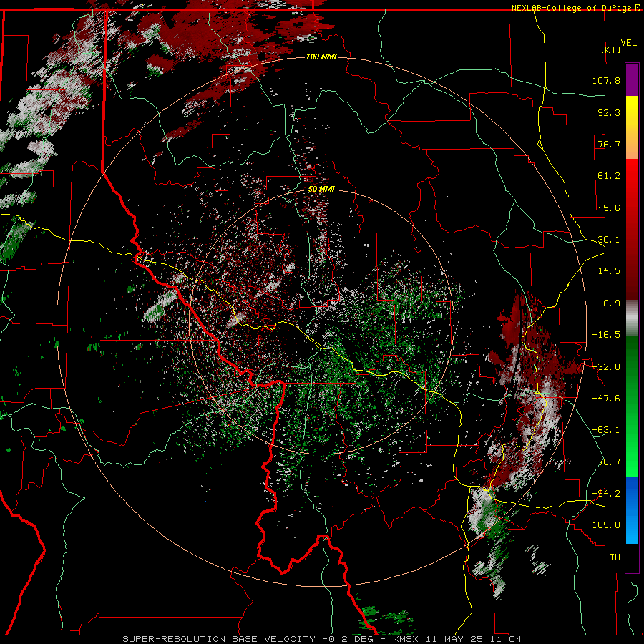Click the gray-white segment of velocity color bar
Viewport: 644px width, 644px height.
point(632,318)
